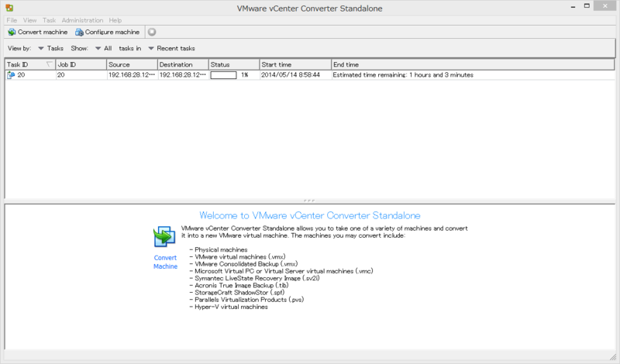Click the large Convert Machine arrow icon
Screen dimensions: 620x364
pyautogui.click(x=164, y=237)
